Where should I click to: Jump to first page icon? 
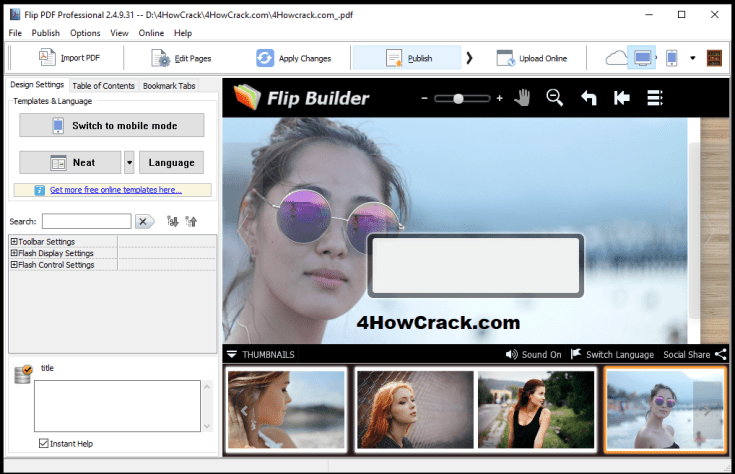click(x=622, y=98)
